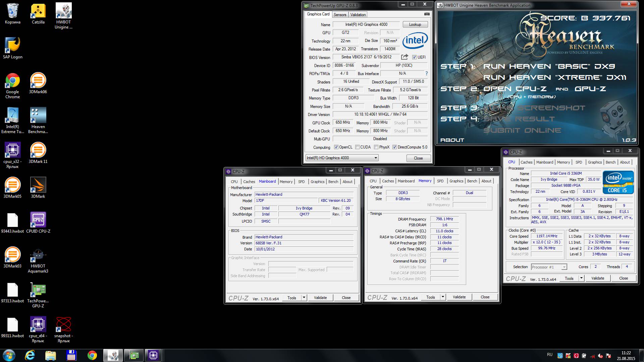The width and height of the screenshot is (644, 362).
Task: Click the RU language indicator in taskbar
Action: point(550,355)
